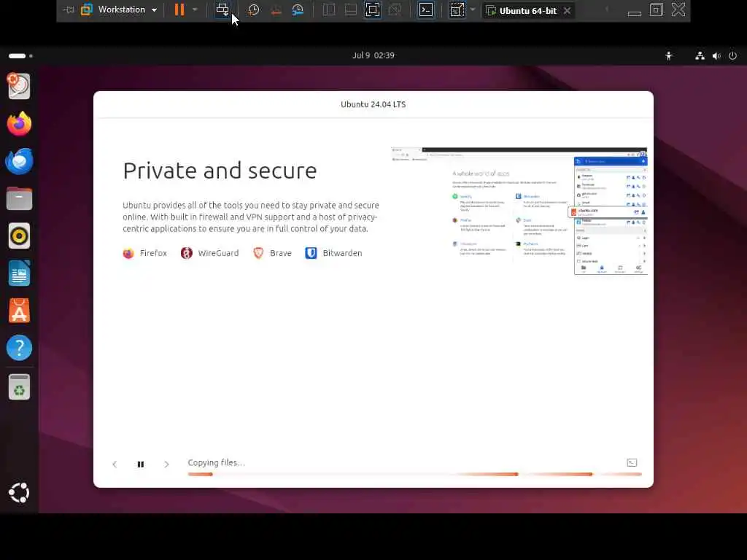
Task: Toggle the VMware library sidebar view
Action: [329, 9]
